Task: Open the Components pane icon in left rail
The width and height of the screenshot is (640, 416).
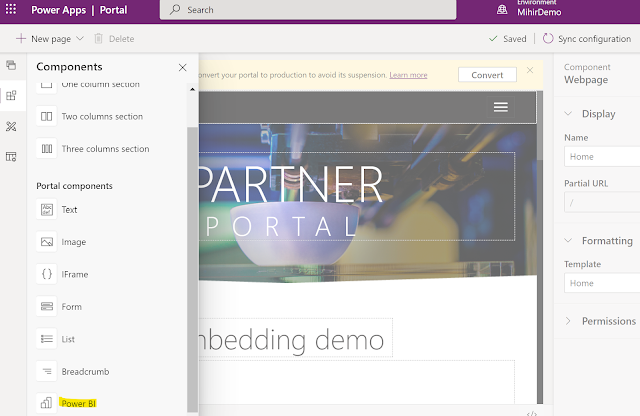Action: click(x=11, y=96)
